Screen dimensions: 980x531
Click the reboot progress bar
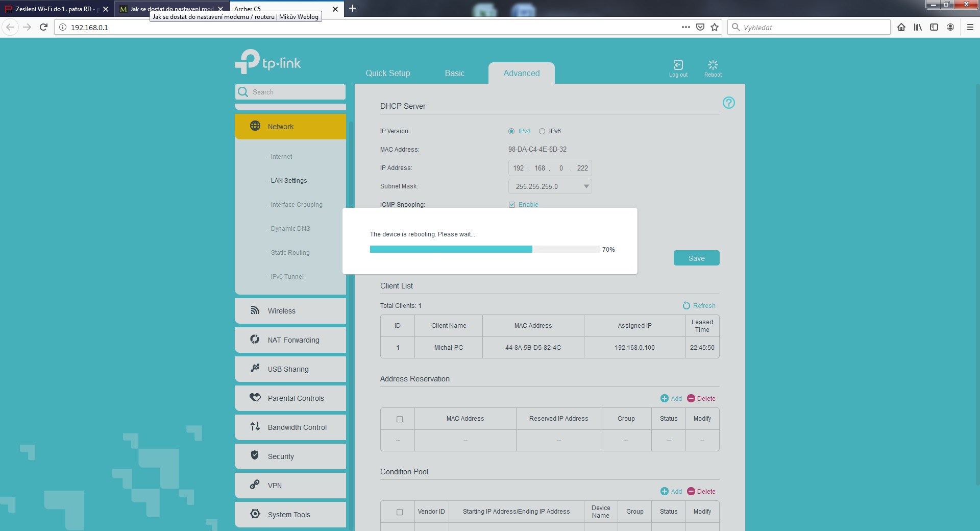pyautogui.click(x=485, y=249)
